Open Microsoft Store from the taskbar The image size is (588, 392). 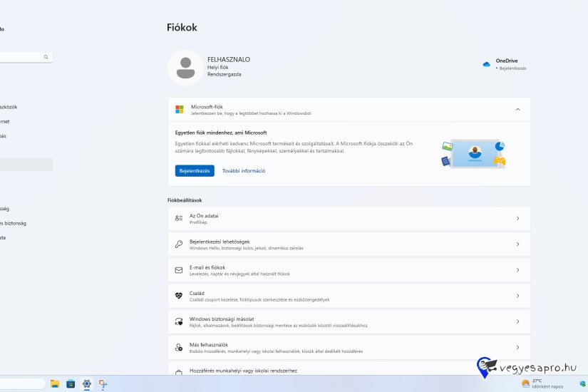pos(71,383)
